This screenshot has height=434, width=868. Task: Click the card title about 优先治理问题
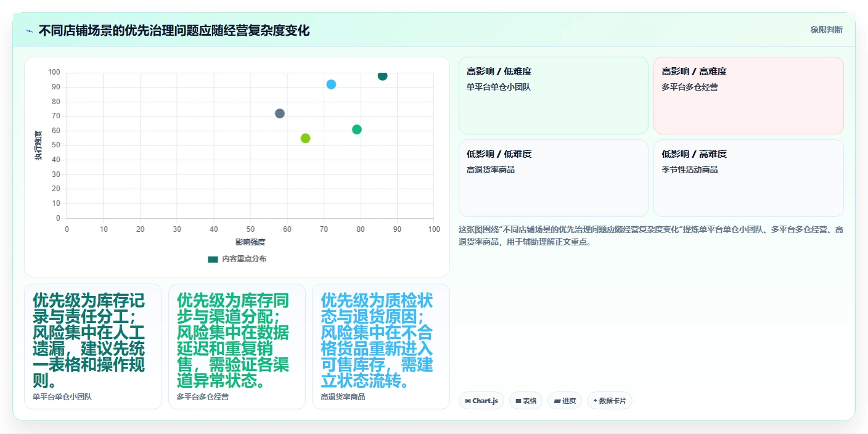coord(174,30)
